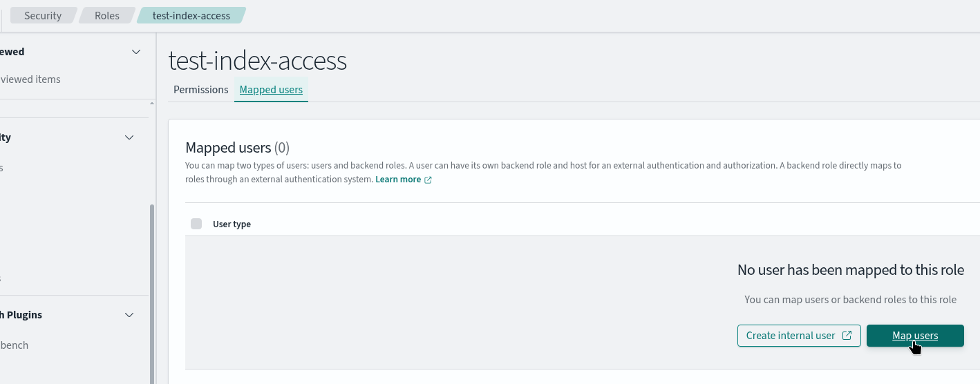The height and width of the screenshot is (384, 980).
Task: Click the external-link icon on the Create internal user button
Action: click(847, 336)
